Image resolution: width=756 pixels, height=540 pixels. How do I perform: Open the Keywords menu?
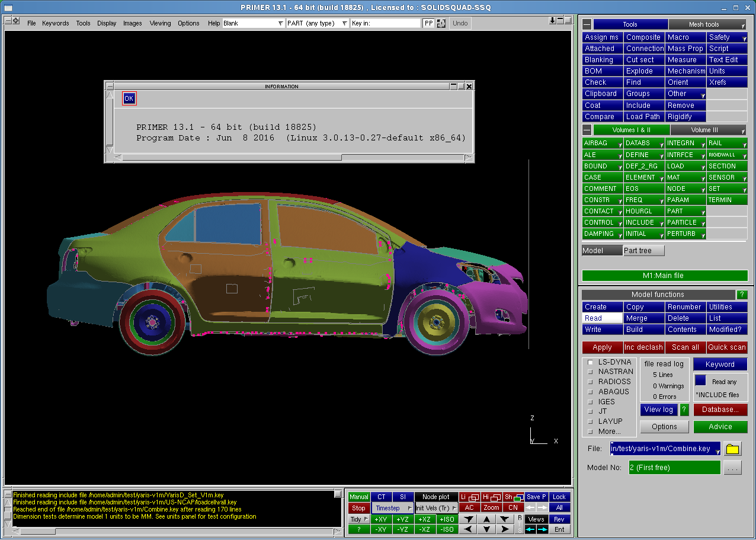[x=55, y=23]
